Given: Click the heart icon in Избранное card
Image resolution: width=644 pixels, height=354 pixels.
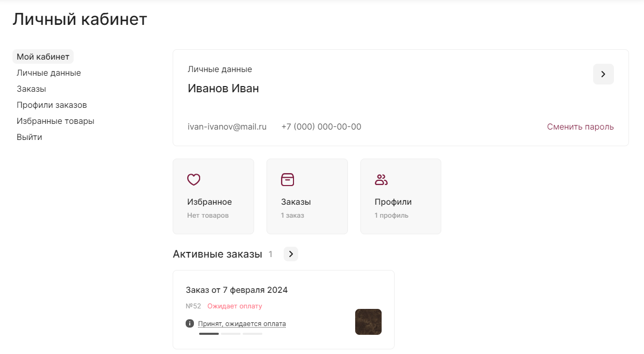Looking at the screenshot, I should pos(193,180).
